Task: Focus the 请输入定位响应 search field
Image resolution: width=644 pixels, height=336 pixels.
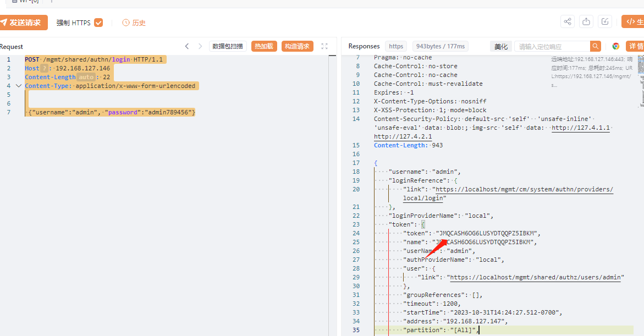Action: pos(552,46)
